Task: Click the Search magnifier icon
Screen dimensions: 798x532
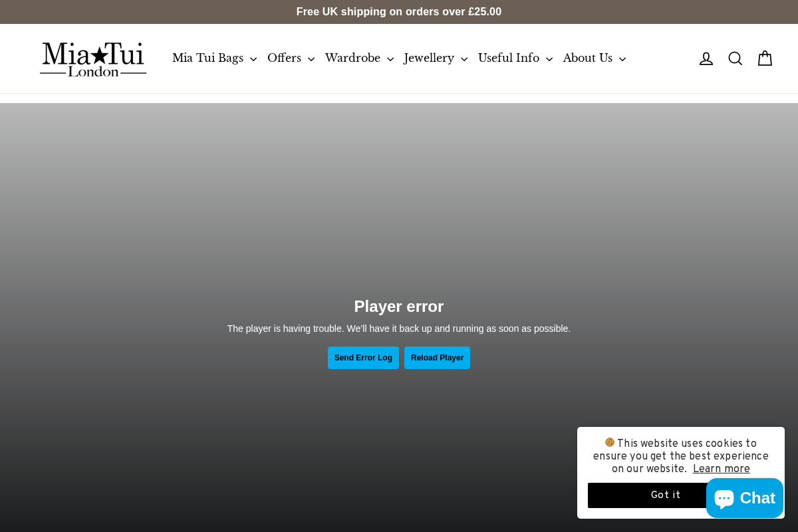Action: point(735,59)
